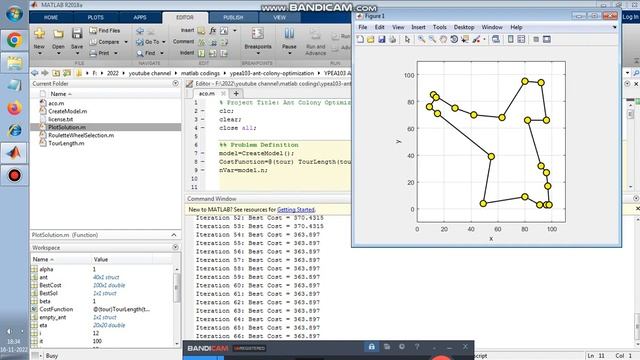
Task: Switch to the APPS ribbon tab
Action: click(x=140, y=18)
